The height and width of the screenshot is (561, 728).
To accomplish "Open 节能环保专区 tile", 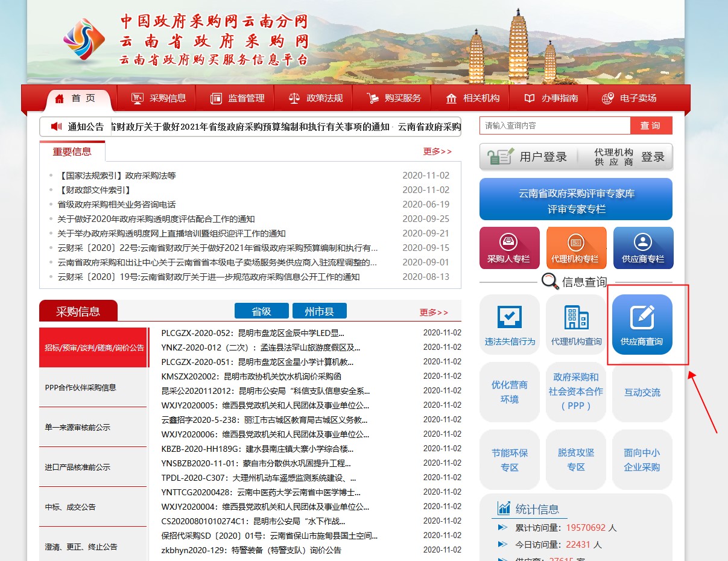I will pos(510,460).
